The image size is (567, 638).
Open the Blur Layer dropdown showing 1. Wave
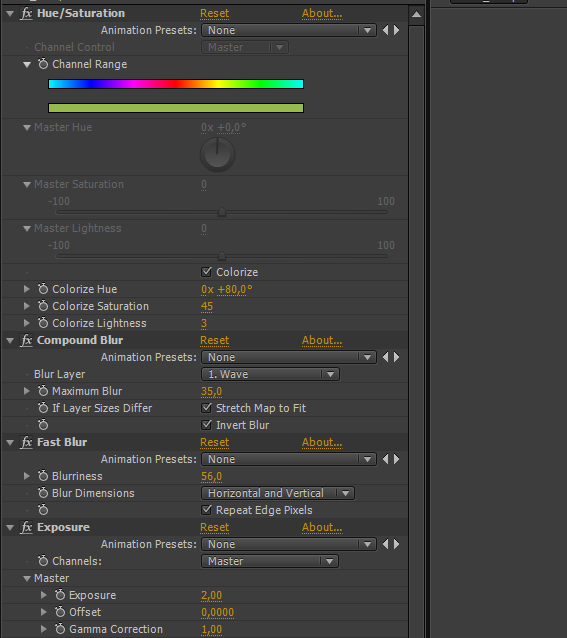click(x=270, y=374)
